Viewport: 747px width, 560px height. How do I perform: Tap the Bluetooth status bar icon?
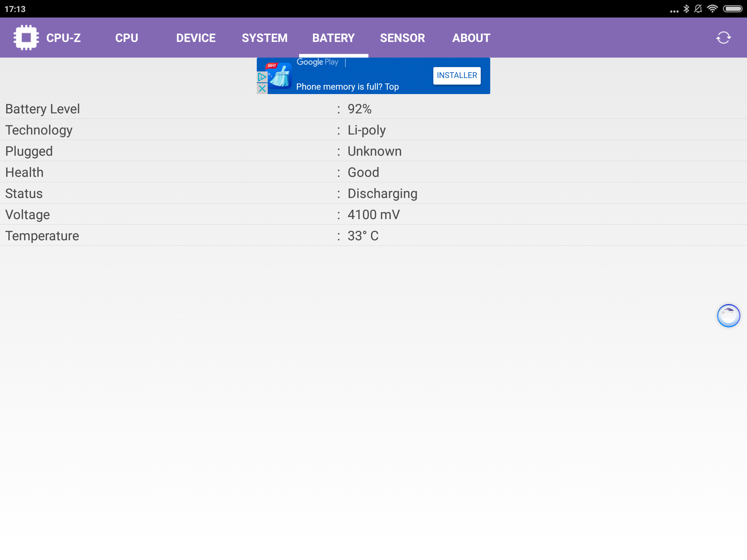686,9
